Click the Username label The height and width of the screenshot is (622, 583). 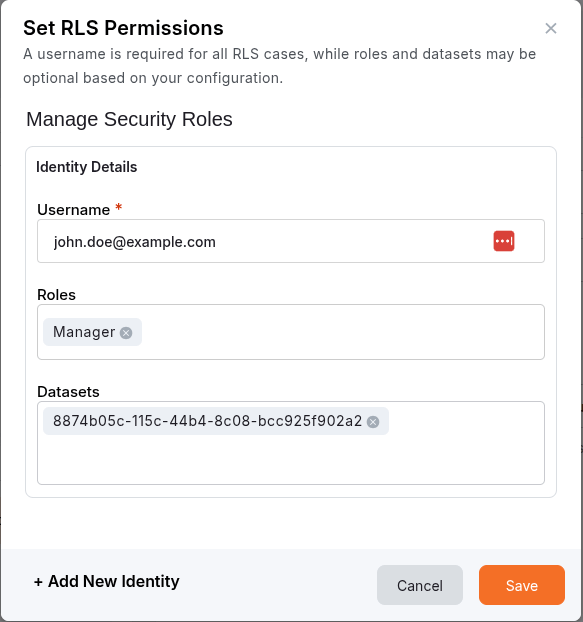click(73, 209)
